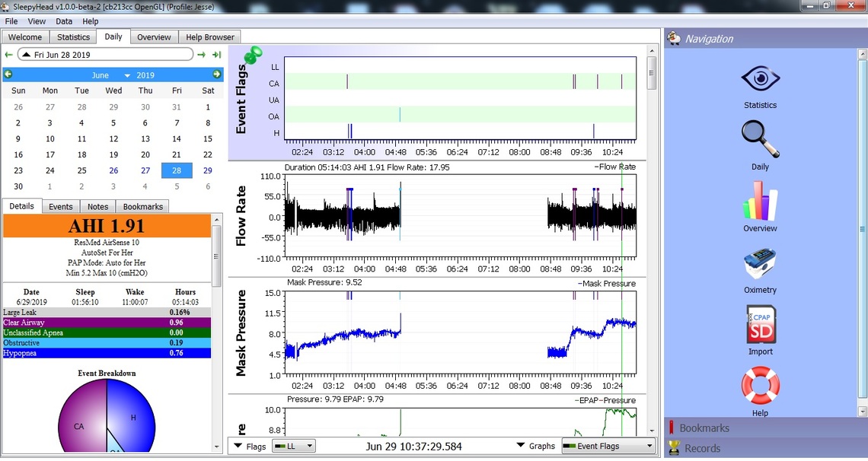
Task: Click the OA marker in Event Flags chart
Action: click(x=400, y=114)
